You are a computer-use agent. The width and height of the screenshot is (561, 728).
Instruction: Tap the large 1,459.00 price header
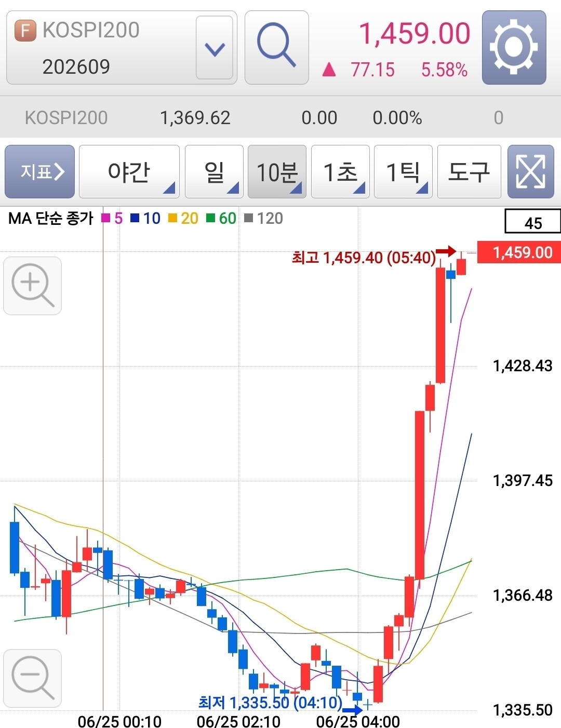pyautogui.click(x=415, y=33)
